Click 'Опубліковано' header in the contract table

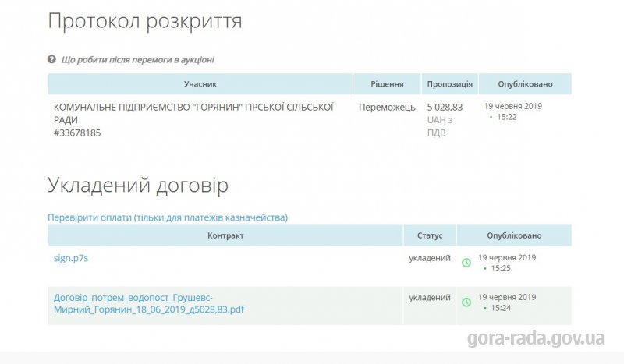[x=514, y=235]
